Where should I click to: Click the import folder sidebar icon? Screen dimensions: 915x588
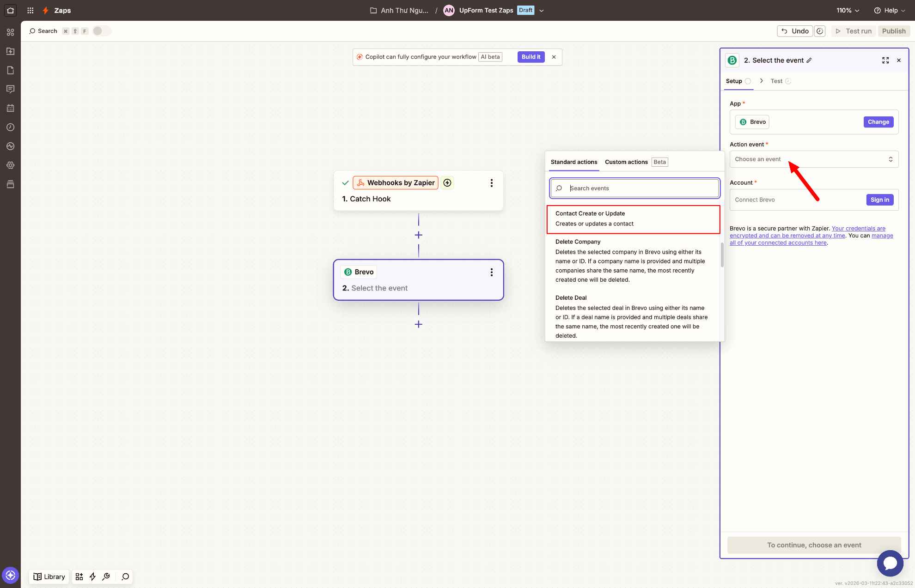click(10, 51)
